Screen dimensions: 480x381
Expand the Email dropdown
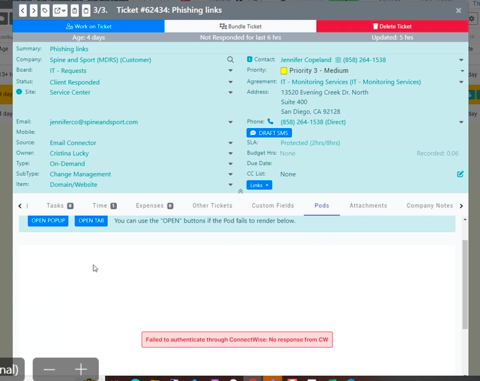point(230,122)
